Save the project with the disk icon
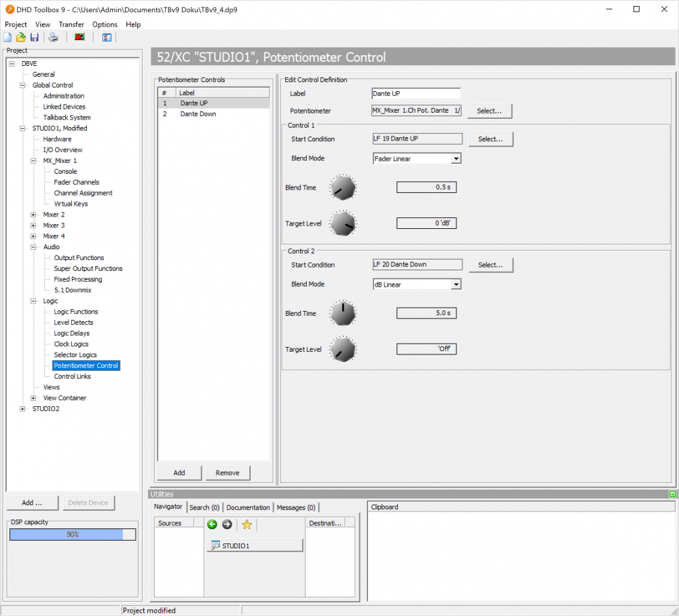The image size is (679, 616). [x=35, y=37]
